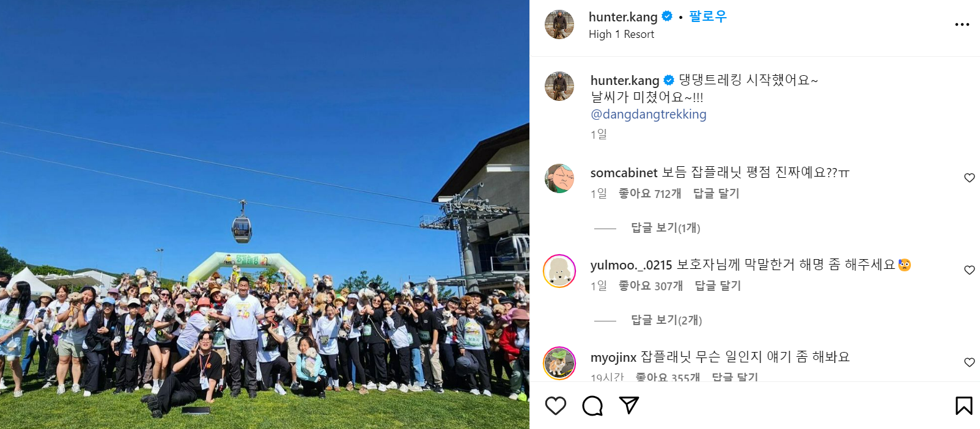Image resolution: width=980 pixels, height=429 pixels.
Task: Reply to yulmoo._.0215's comment
Action: (x=718, y=286)
